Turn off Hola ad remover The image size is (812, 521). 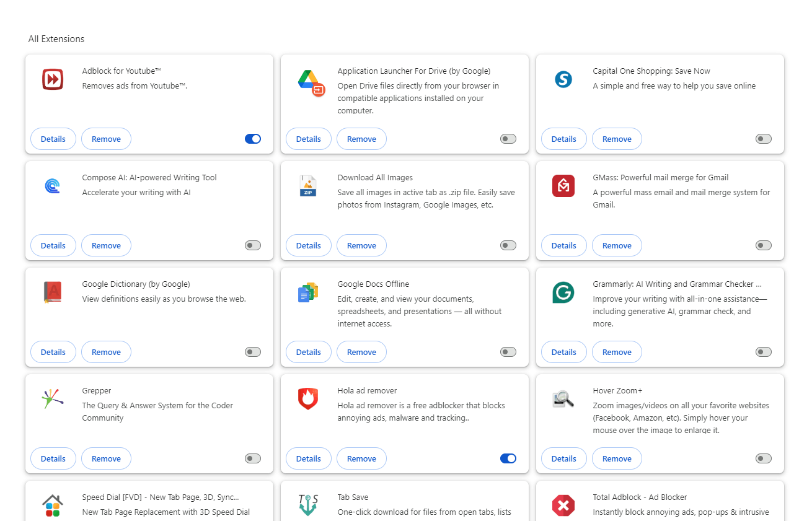[x=508, y=458]
